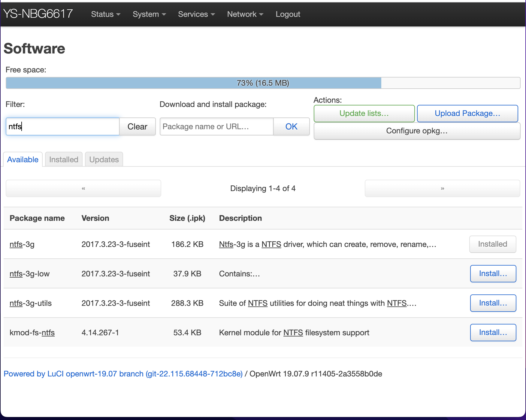Open Upload Package dialog
The image size is (526, 420).
[x=467, y=113]
